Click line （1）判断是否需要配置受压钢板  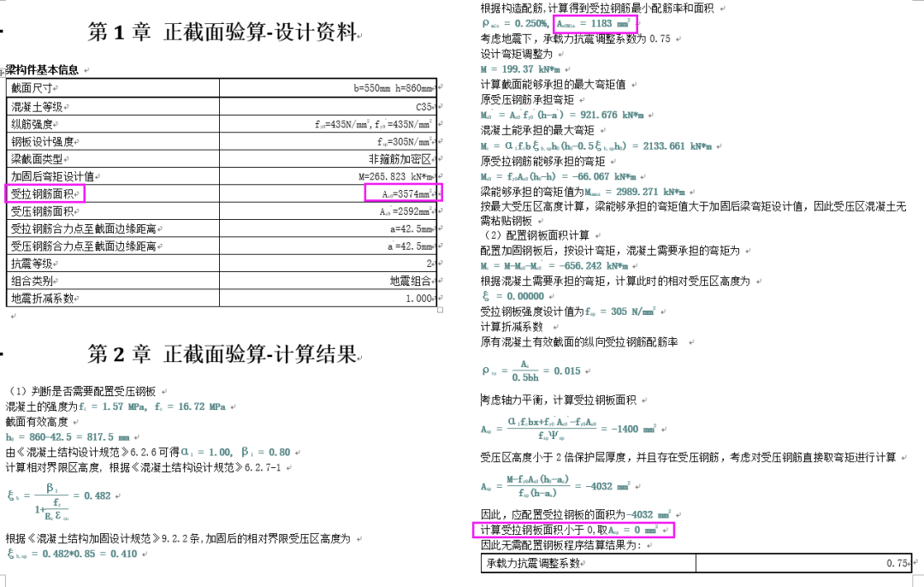click(x=82, y=391)
